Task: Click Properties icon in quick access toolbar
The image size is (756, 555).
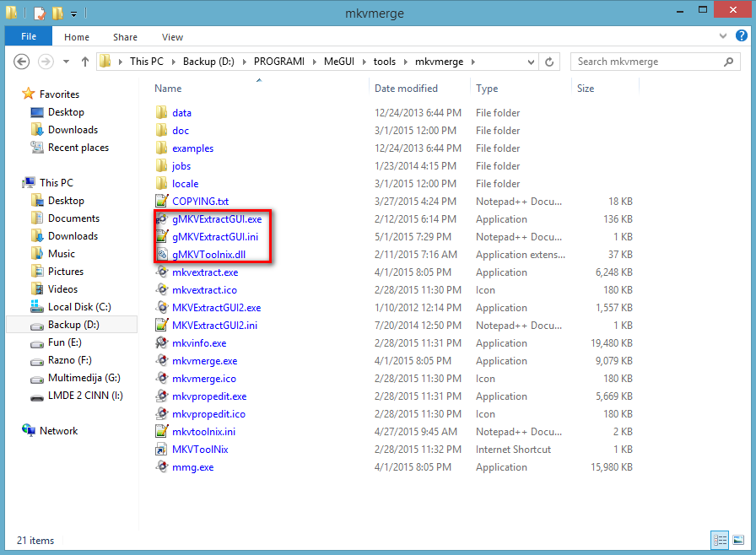Action: click(40, 13)
